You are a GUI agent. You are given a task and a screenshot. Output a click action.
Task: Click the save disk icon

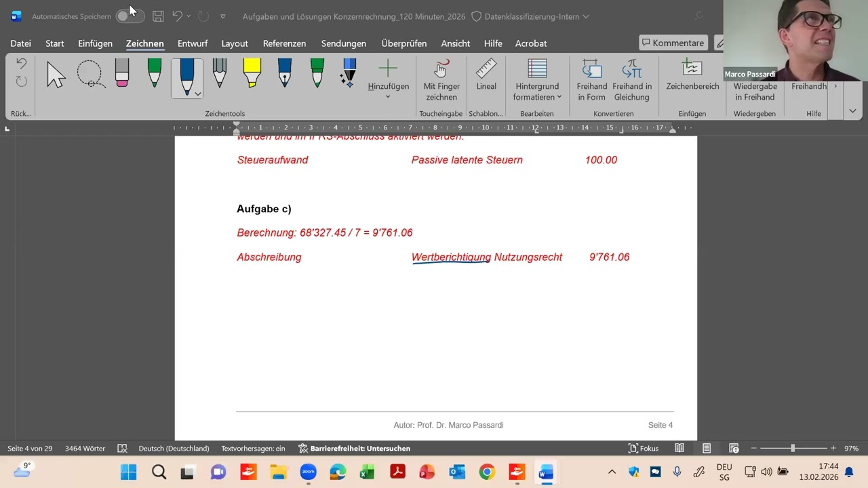[158, 16]
